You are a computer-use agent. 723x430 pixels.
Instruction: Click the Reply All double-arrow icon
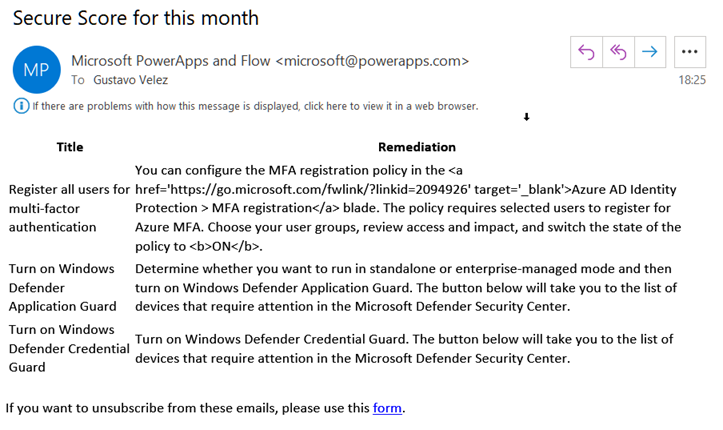[x=618, y=52]
